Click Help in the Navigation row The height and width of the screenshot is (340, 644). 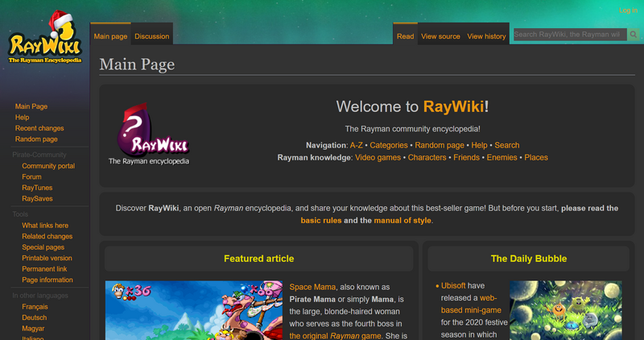(479, 145)
